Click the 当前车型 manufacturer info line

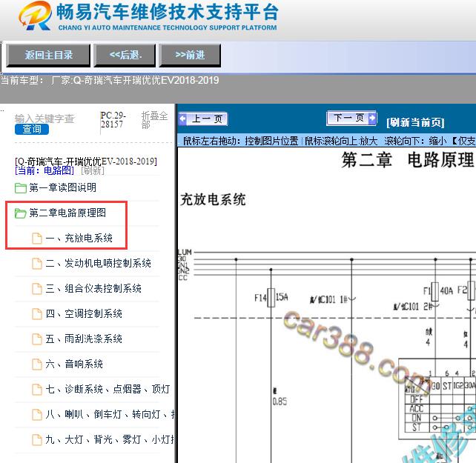(x=110, y=81)
